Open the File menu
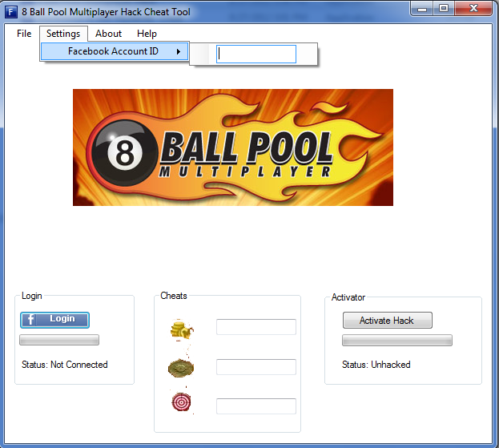 [24, 34]
